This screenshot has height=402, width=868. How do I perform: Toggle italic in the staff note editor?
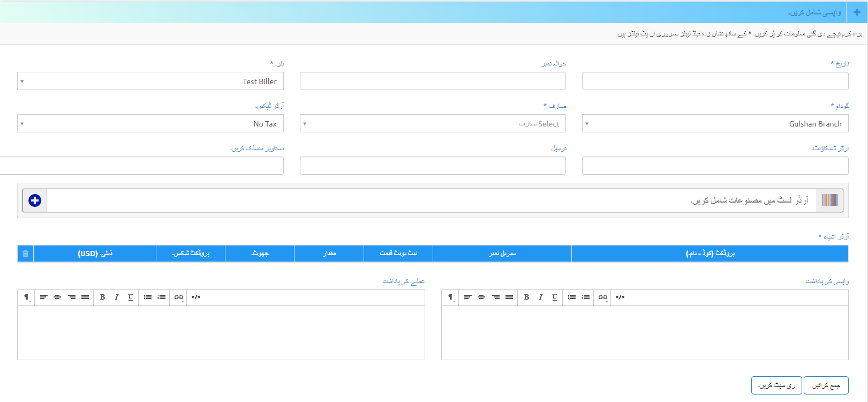116,297
